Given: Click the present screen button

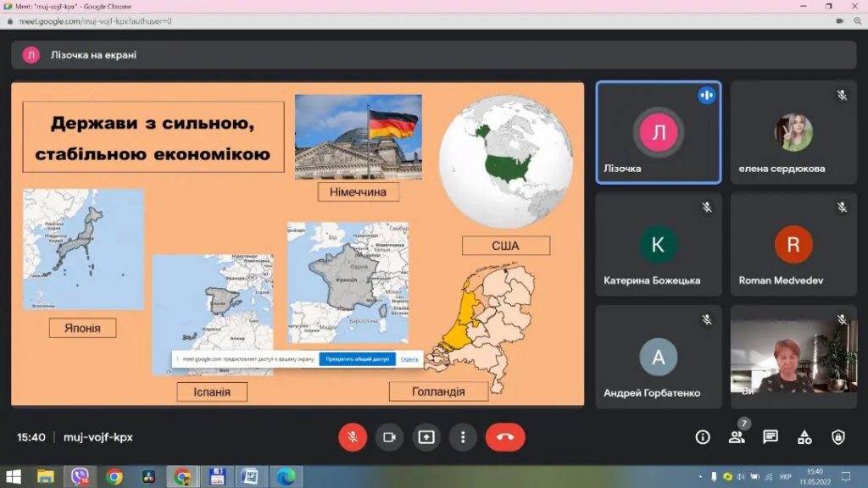Looking at the screenshot, I should [426, 437].
